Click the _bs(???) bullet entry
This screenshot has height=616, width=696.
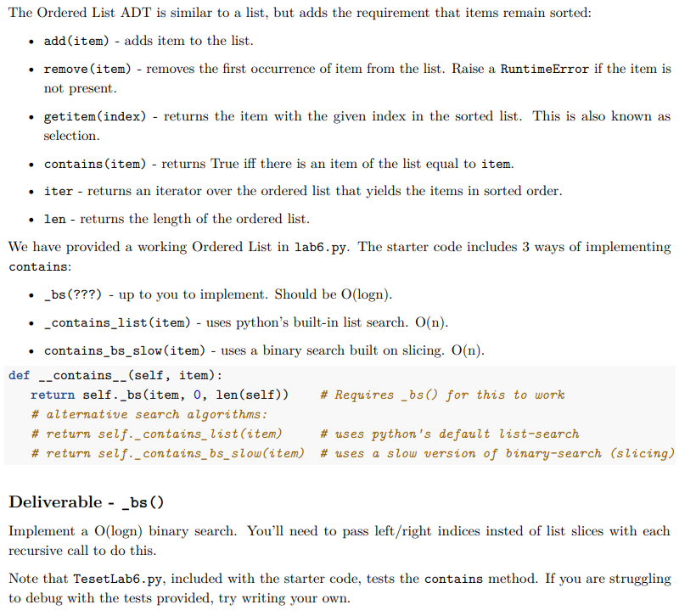pos(73,295)
